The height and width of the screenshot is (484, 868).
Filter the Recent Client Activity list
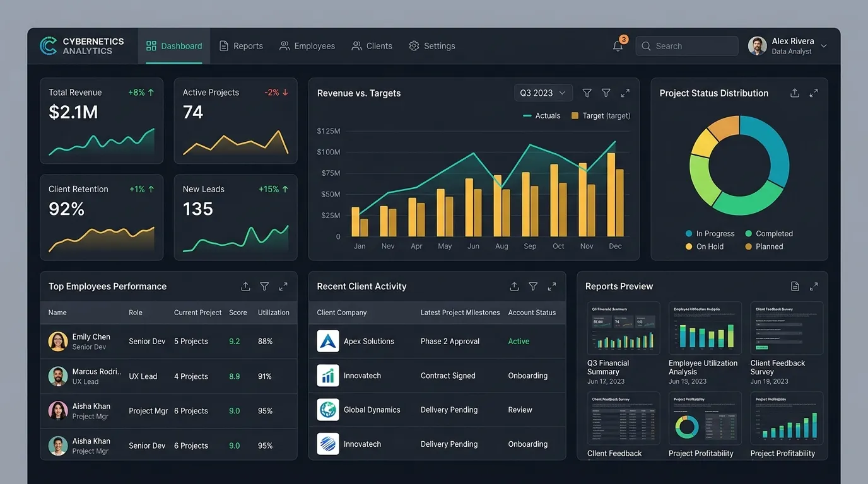tap(533, 287)
